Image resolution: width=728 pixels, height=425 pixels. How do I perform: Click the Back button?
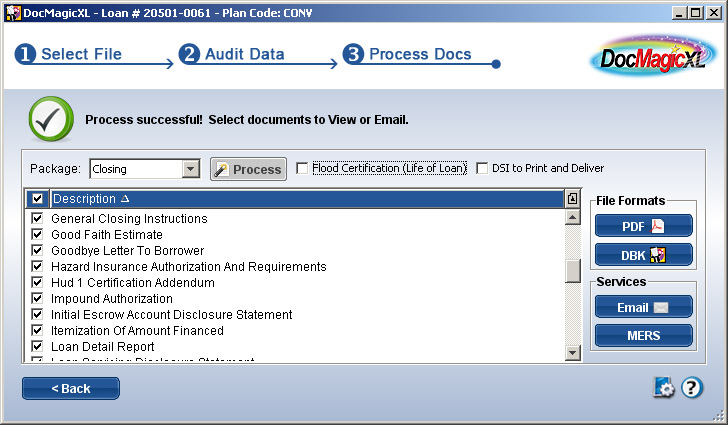pos(71,388)
